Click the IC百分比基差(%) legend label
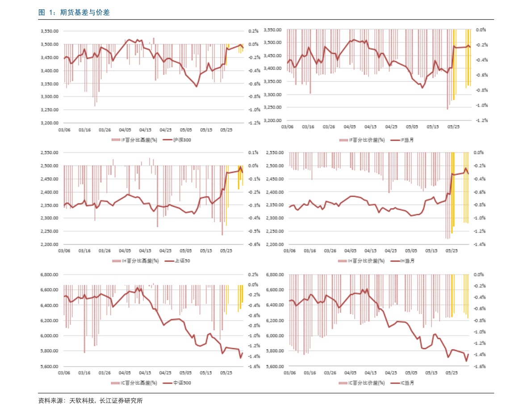 point(139,383)
